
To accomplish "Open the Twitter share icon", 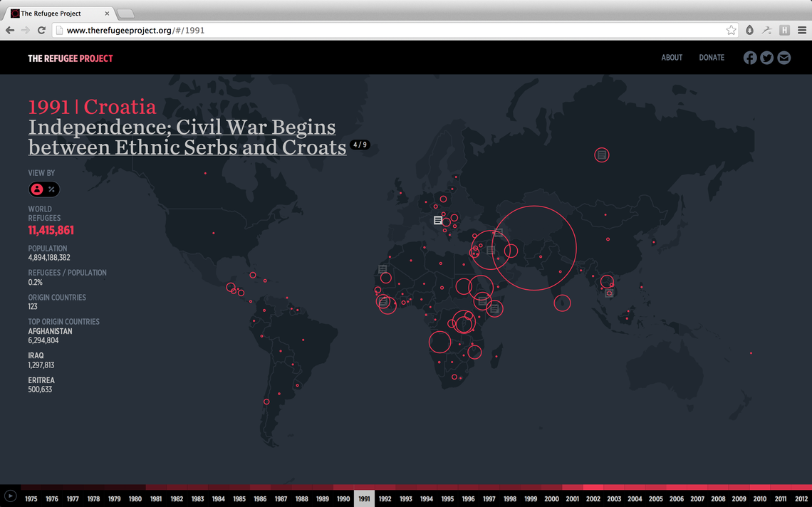I will pos(766,58).
